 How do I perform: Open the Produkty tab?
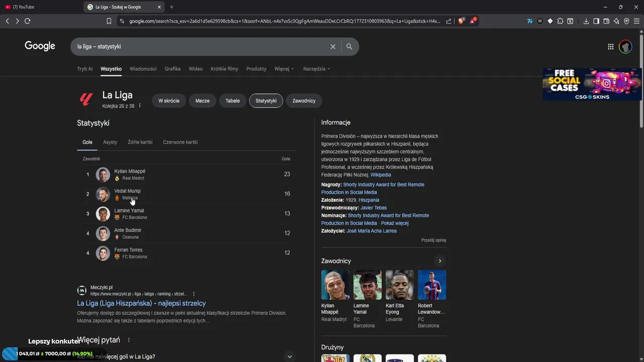[256, 69]
